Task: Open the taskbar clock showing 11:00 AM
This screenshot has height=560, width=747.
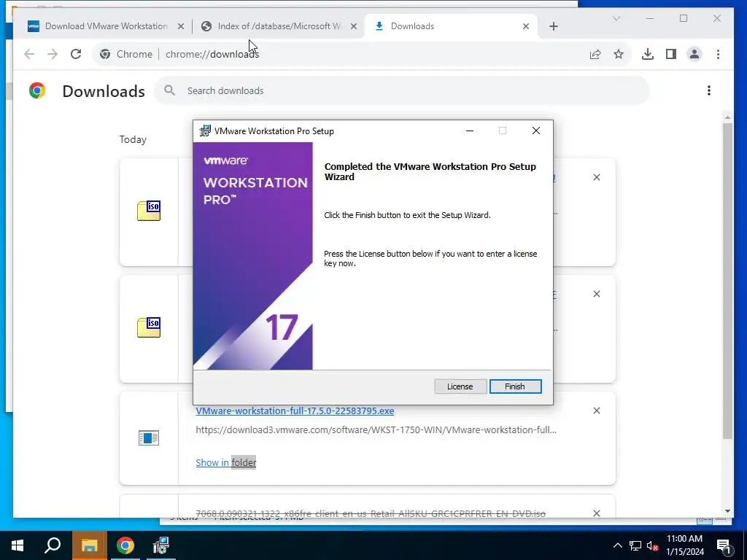Action: (x=684, y=545)
